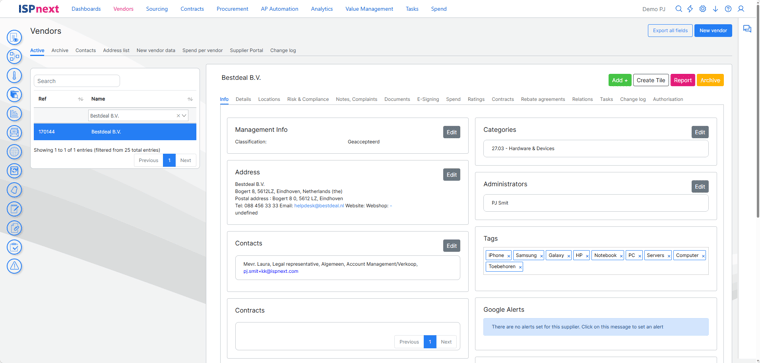Click the pencil note sidebar icon
This screenshot has height=363, width=760.
(x=15, y=209)
